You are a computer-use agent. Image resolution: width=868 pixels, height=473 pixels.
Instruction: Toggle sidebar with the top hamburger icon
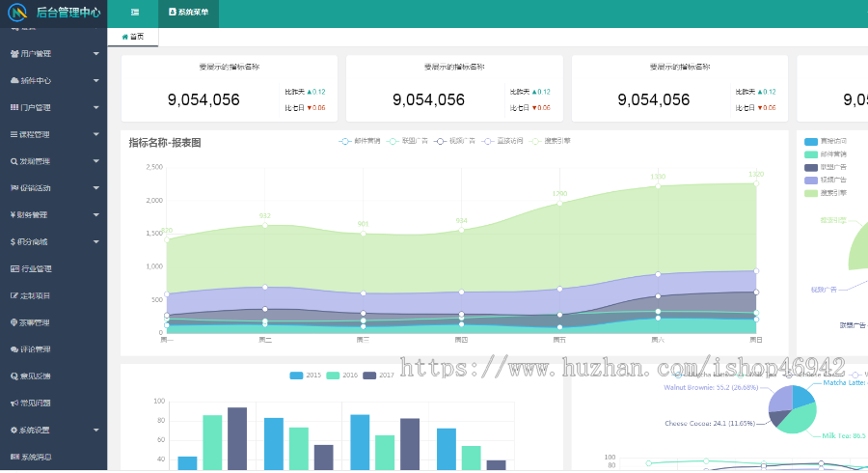134,13
